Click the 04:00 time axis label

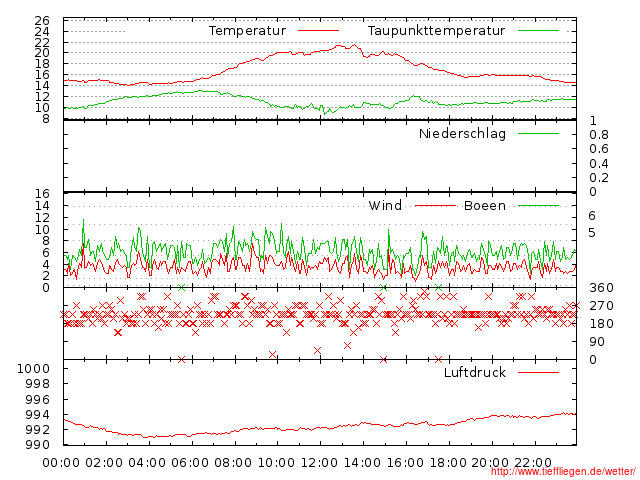[147, 463]
